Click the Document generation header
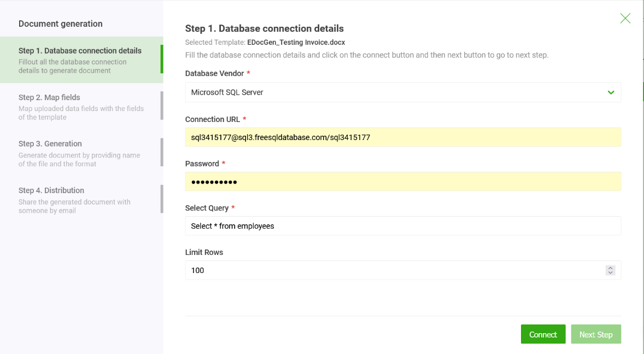644x354 pixels. click(x=60, y=24)
